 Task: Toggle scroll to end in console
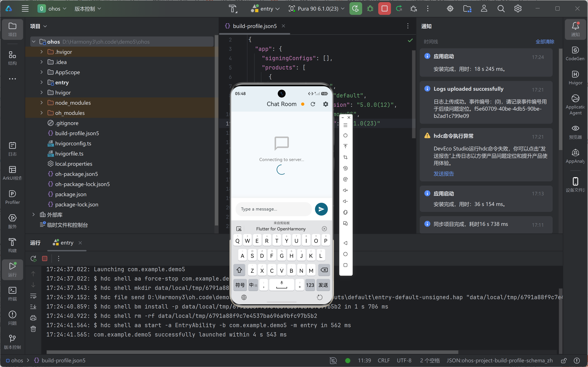coord(33,307)
